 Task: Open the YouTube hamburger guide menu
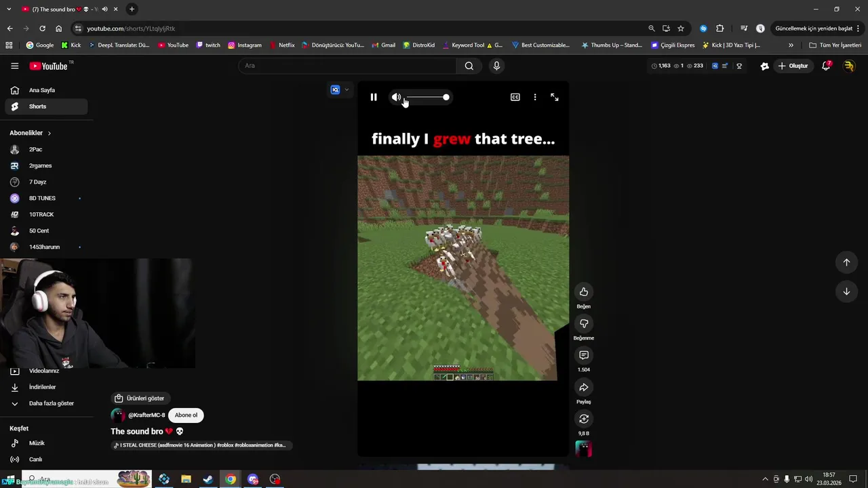pos(14,66)
